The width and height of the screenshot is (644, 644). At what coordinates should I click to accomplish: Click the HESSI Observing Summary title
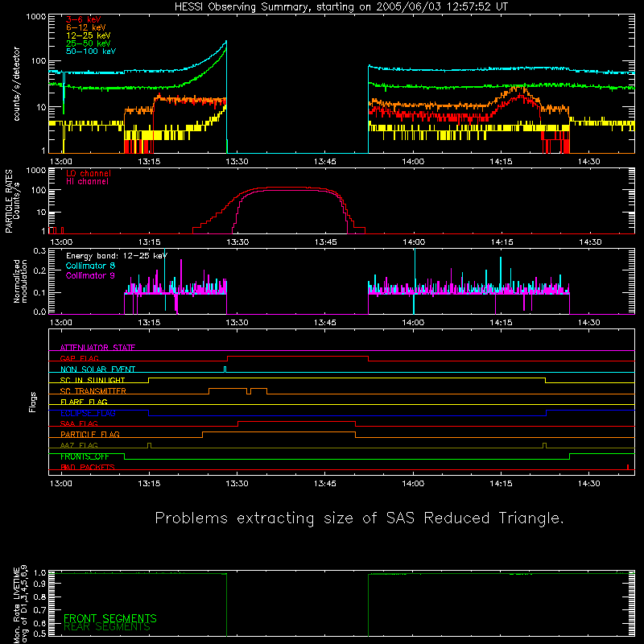coord(341,7)
